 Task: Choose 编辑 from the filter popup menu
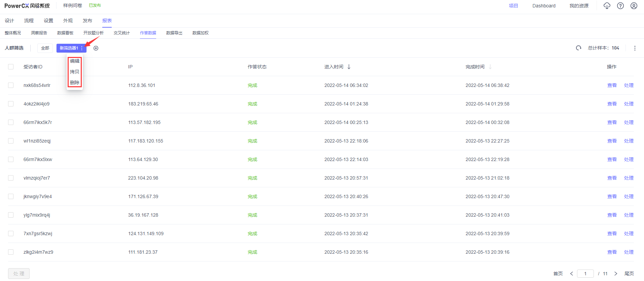[75, 61]
